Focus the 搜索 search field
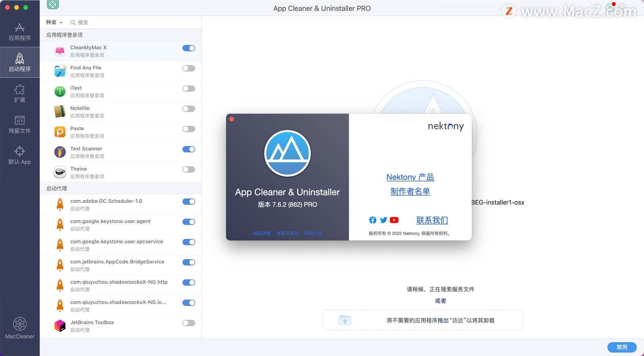This screenshot has width=644, height=356. (x=134, y=23)
